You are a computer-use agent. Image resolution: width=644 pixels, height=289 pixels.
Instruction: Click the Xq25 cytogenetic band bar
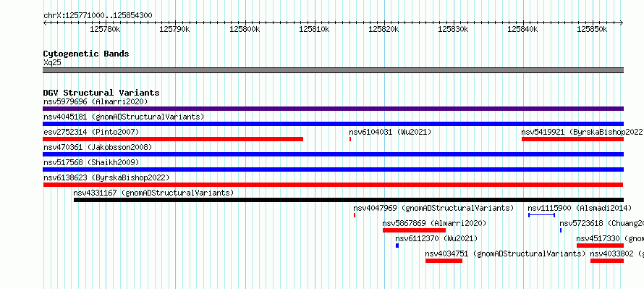click(x=333, y=70)
